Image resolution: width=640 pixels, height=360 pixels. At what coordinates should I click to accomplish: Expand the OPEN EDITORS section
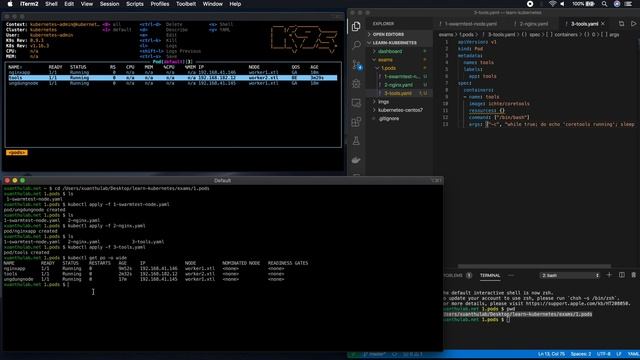(x=388, y=34)
